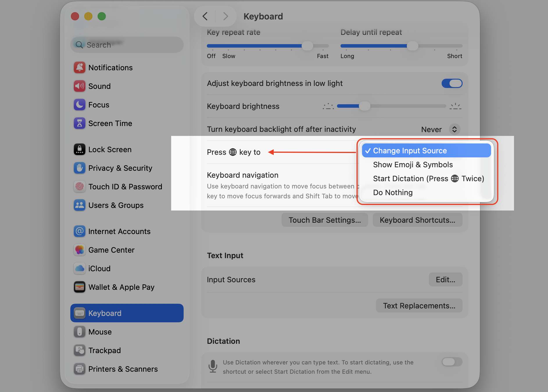The image size is (548, 392).
Task: Open Touch Bar Settings
Action: 325,220
